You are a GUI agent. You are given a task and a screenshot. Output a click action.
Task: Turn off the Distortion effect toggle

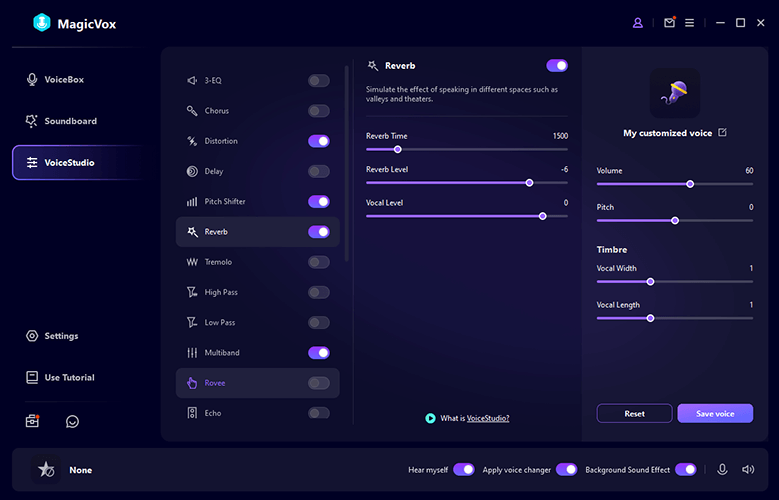point(318,141)
